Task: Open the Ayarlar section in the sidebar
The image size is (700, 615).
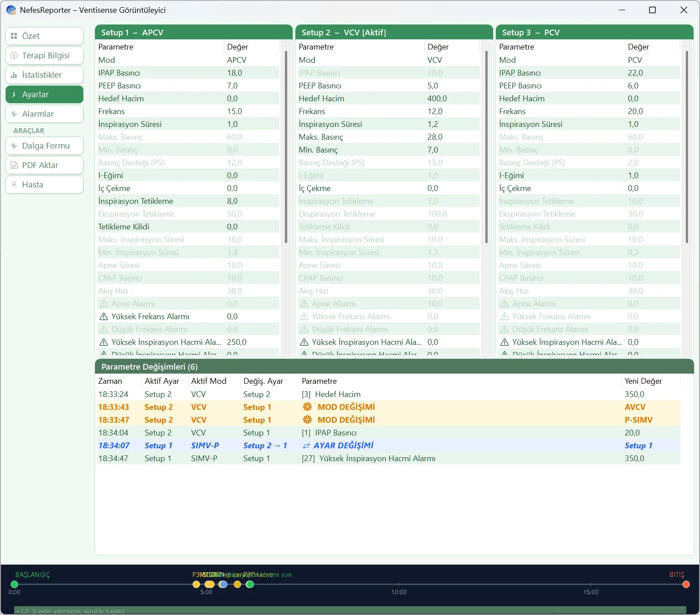Action: click(44, 94)
